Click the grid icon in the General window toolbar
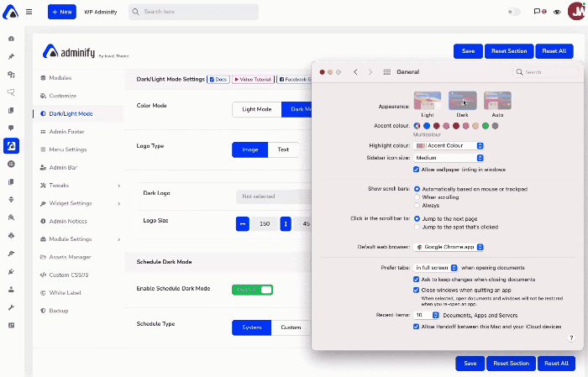588x377 pixels. tap(386, 72)
